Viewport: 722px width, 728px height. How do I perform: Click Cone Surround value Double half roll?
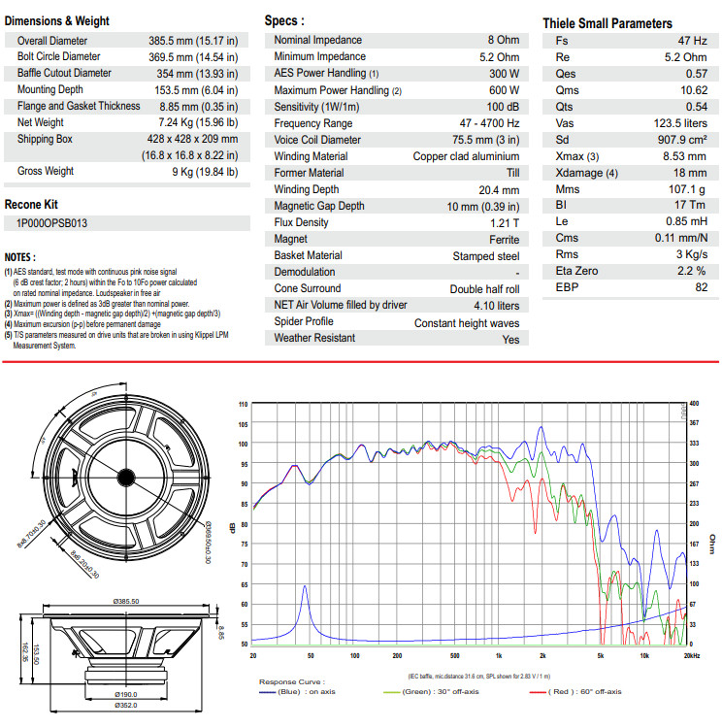[485, 289]
